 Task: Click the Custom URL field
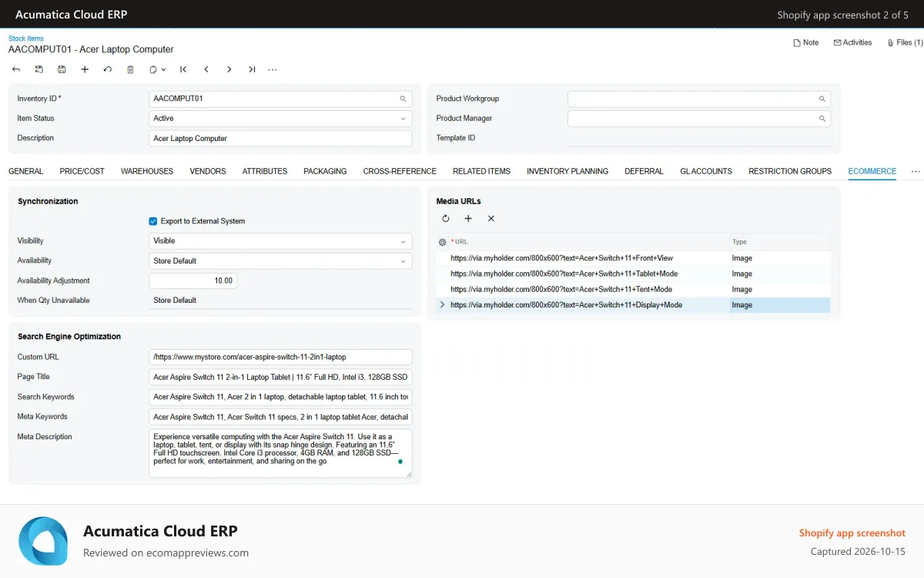pos(280,358)
